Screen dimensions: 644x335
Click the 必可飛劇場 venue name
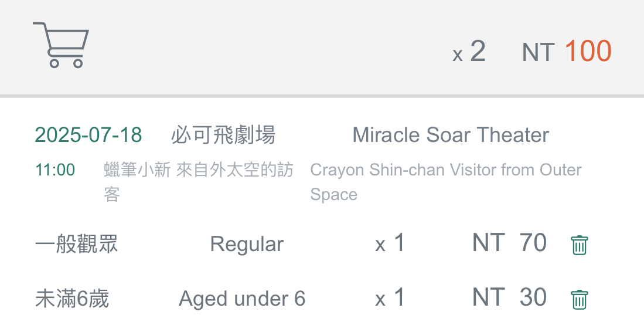(x=223, y=135)
